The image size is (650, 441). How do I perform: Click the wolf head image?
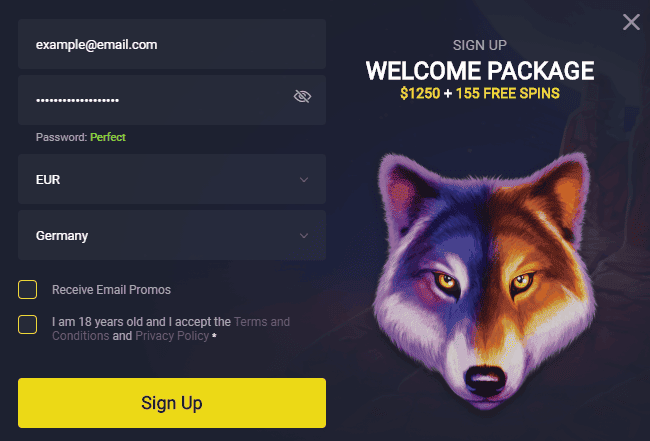pos(484,282)
